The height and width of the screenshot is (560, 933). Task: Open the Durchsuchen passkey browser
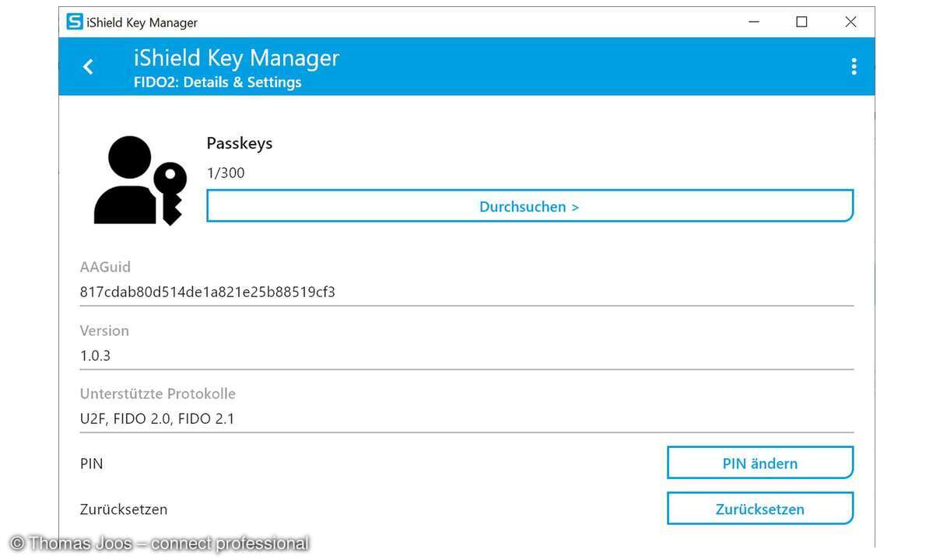coord(529,206)
